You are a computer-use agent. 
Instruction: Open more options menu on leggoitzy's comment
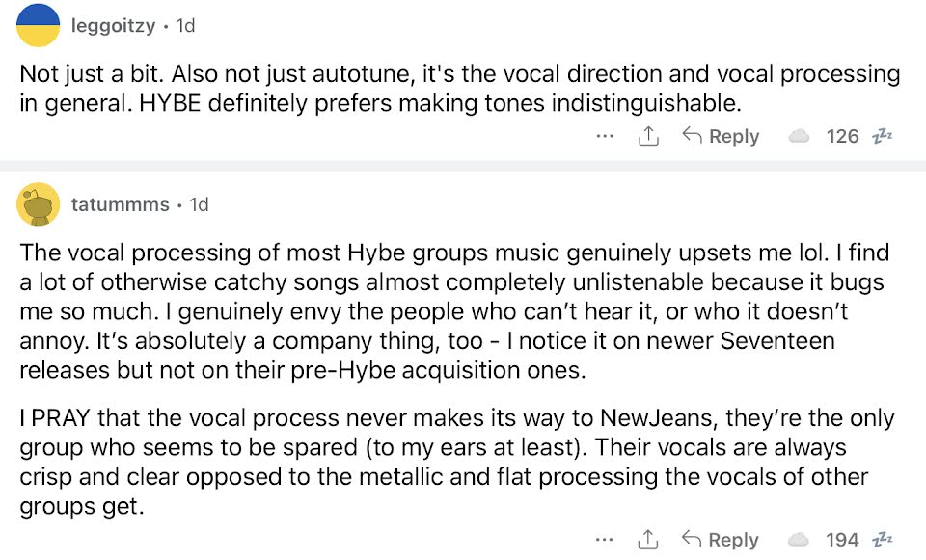pos(605,137)
